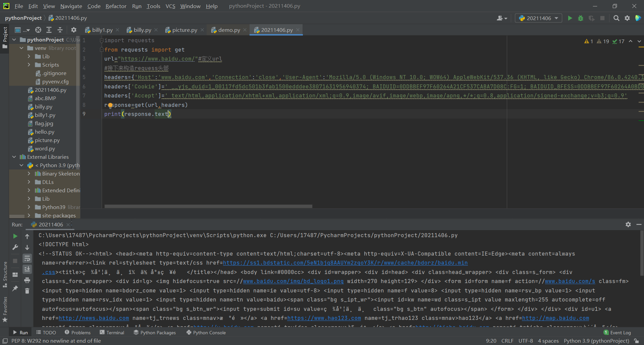This screenshot has height=345, width=644.
Task: Open the Event Log
Action: (617, 333)
